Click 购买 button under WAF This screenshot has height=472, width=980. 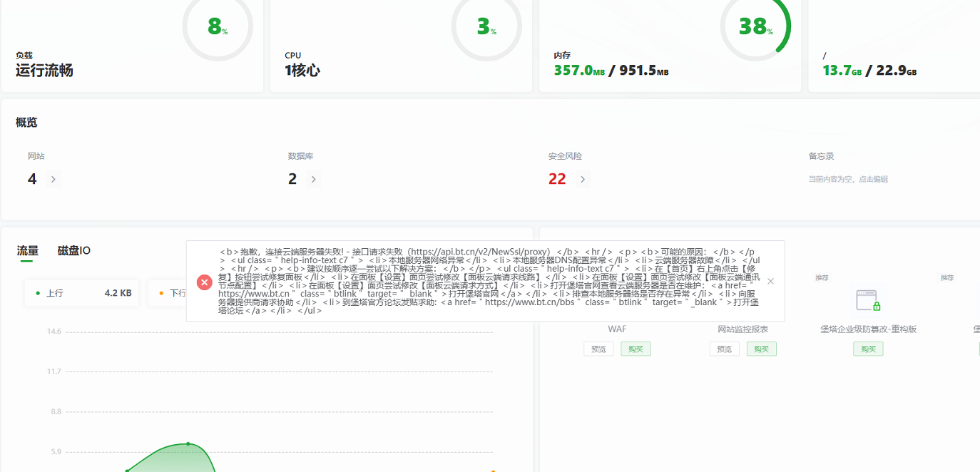[x=636, y=349]
